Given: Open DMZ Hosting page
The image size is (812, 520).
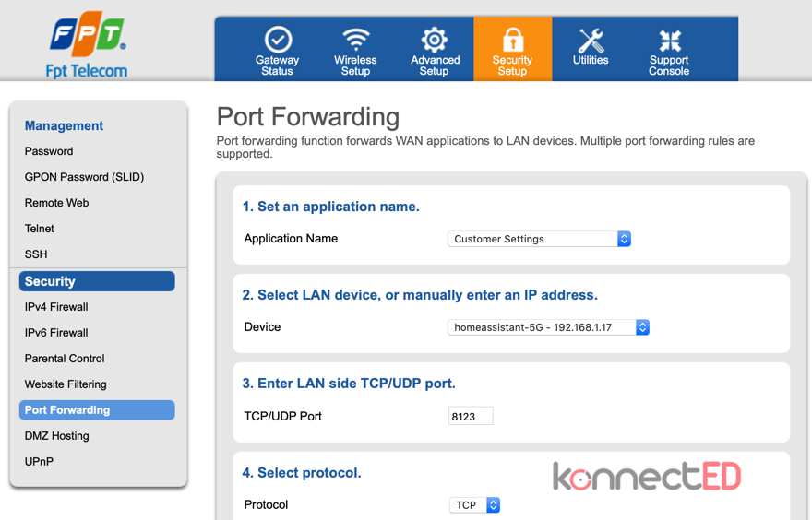Looking at the screenshot, I should [x=57, y=436].
